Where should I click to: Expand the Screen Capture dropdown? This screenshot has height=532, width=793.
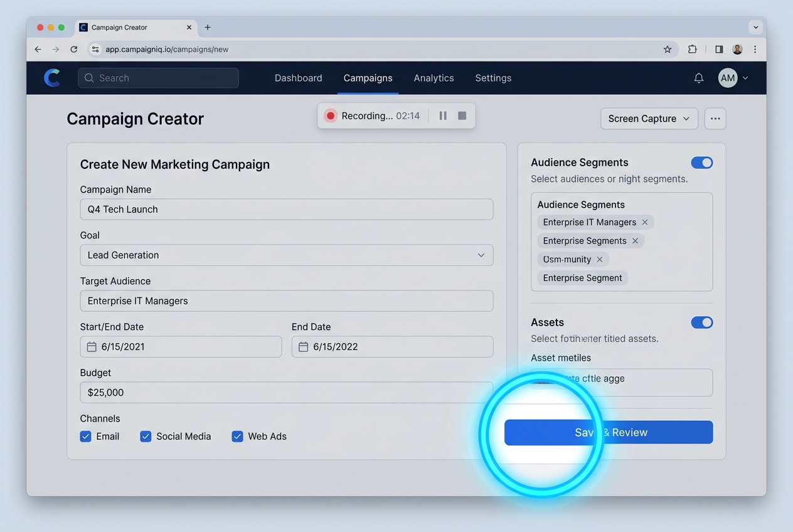tap(649, 119)
